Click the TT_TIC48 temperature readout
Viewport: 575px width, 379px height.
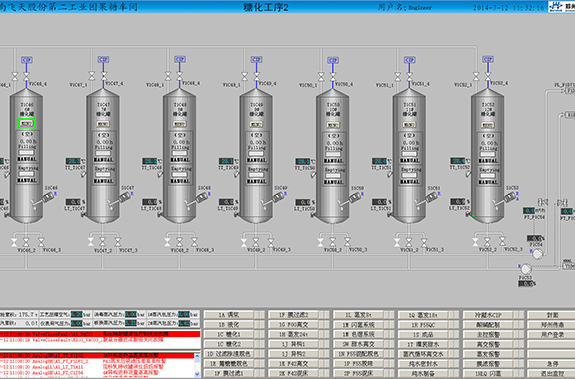pos(150,161)
